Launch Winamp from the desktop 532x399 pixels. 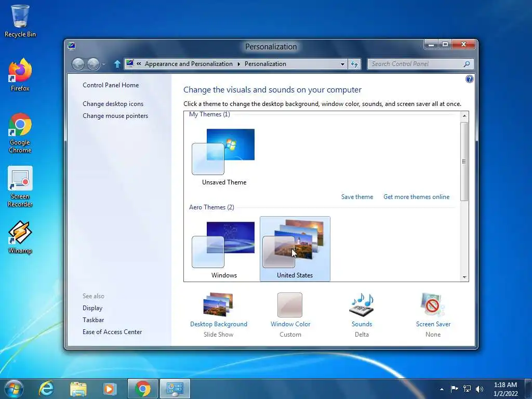tap(20, 237)
